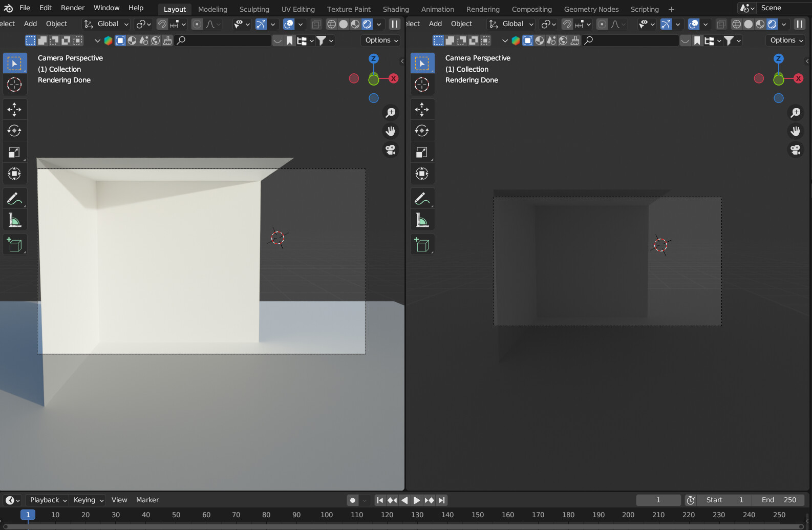Open Playback dropdown in timeline

[x=49, y=500]
